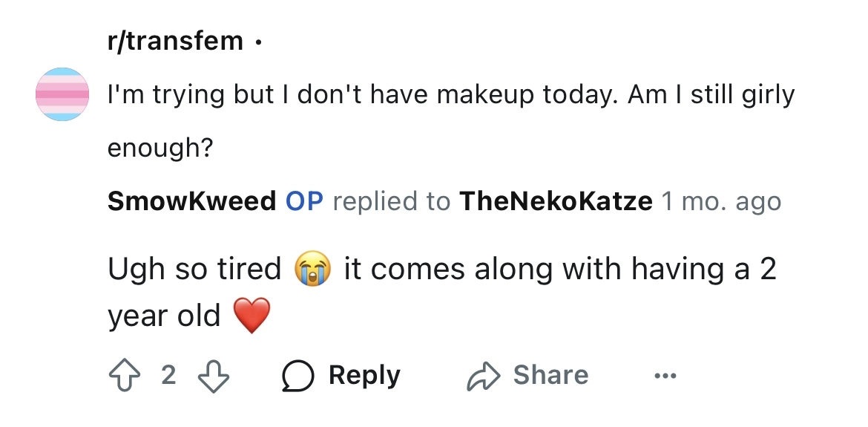Click the share arrow icon
868x427 pixels.
[x=481, y=376]
